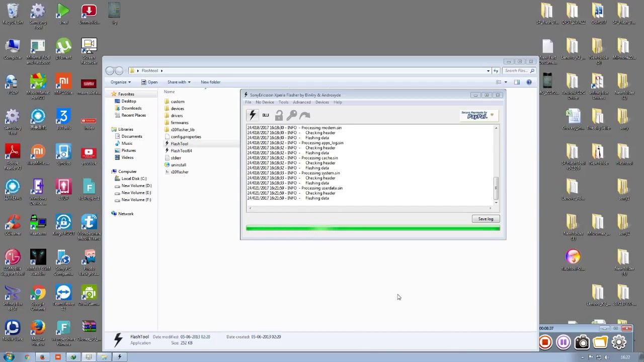
Task: Click New folder in Explorer toolbar
Action: 210,82
